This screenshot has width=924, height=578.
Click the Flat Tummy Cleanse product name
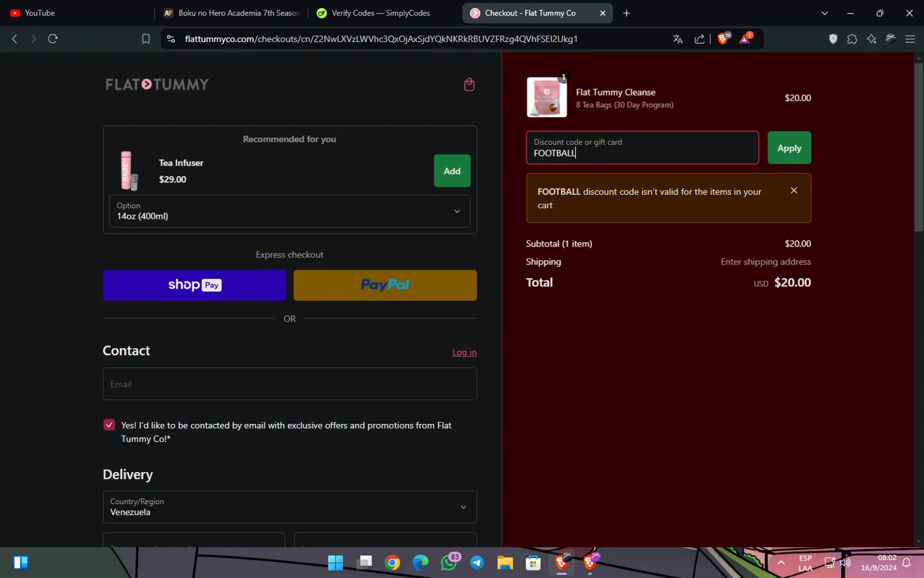click(x=615, y=92)
